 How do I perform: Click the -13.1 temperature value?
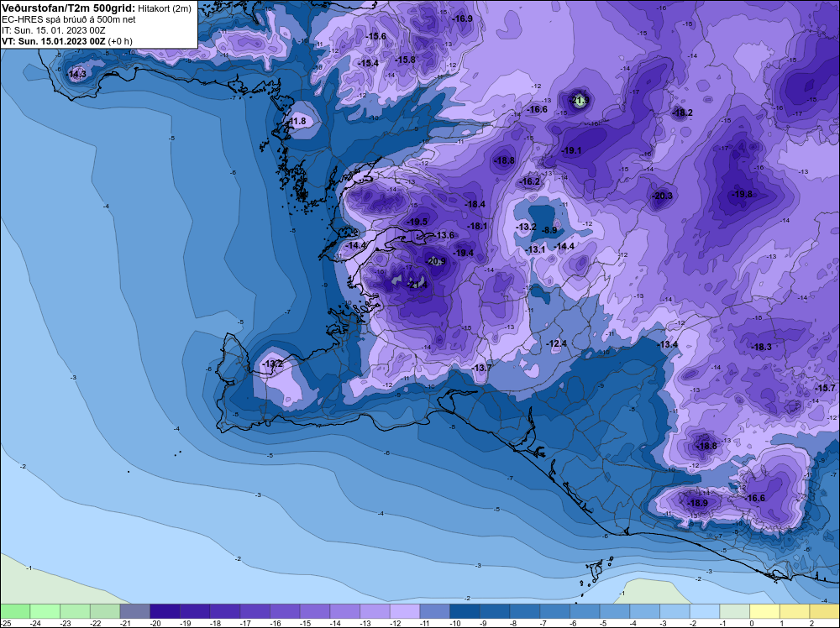(x=535, y=250)
